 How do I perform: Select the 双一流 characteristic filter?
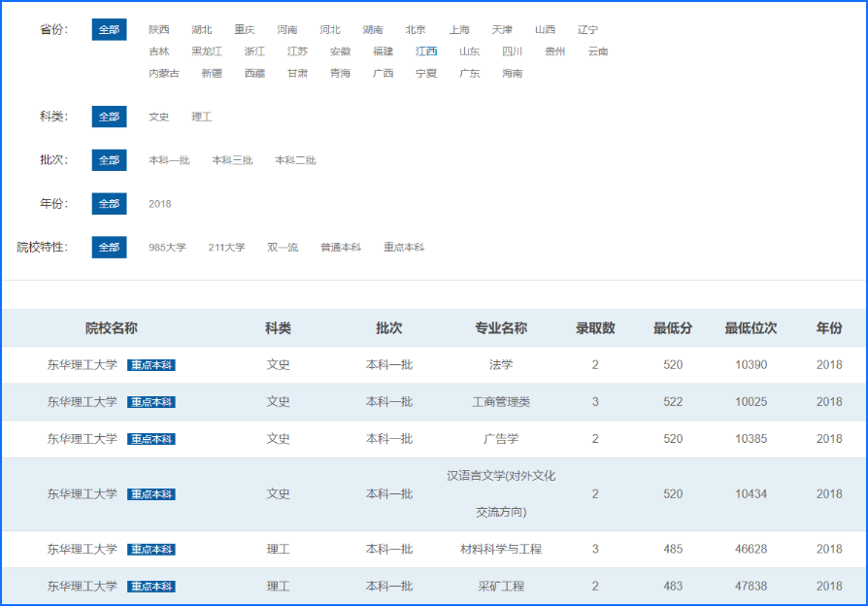pos(282,247)
